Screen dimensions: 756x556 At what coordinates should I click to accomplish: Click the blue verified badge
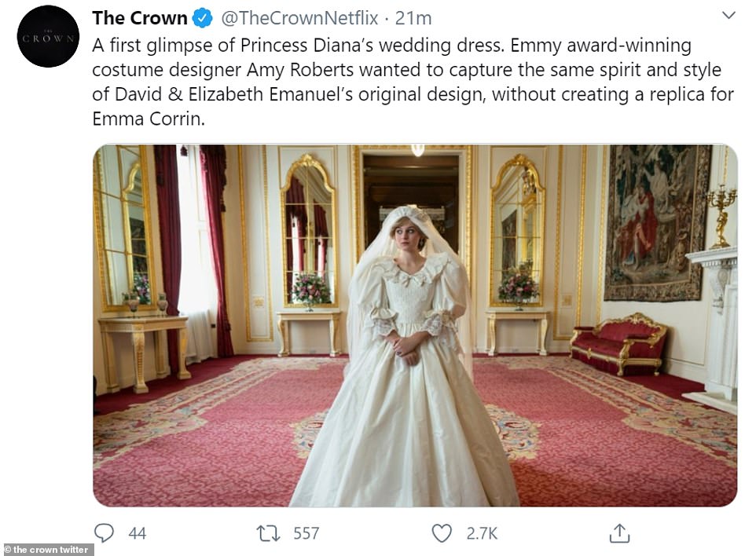(202, 18)
